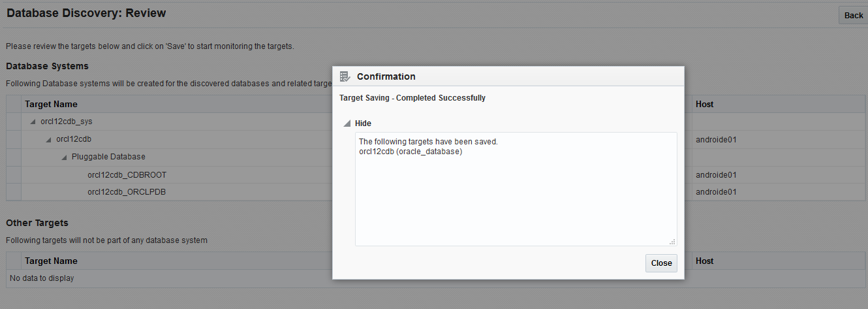Image resolution: width=868 pixels, height=309 pixels.
Task: Collapse the orcl12cdb_sys tree node arrow
Action: point(33,122)
